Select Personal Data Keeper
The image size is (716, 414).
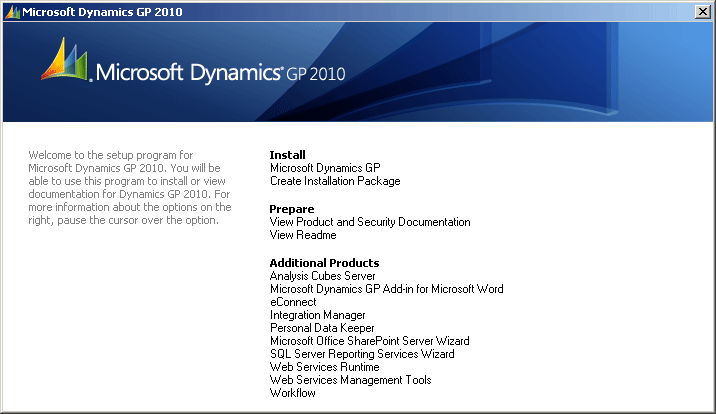click(x=322, y=328)
